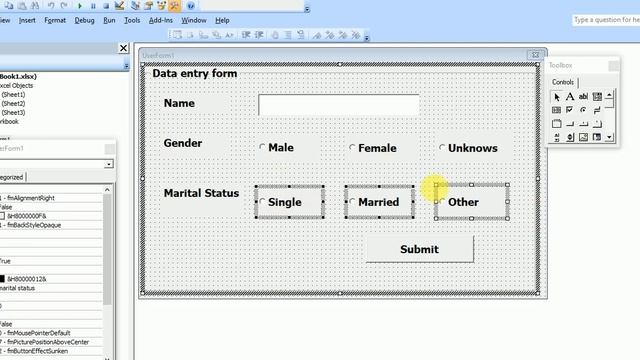Viewport: 640px width, 360px height.
Task: Select the ComboBox control in Toolbox
Action: (x=597, y=97)
